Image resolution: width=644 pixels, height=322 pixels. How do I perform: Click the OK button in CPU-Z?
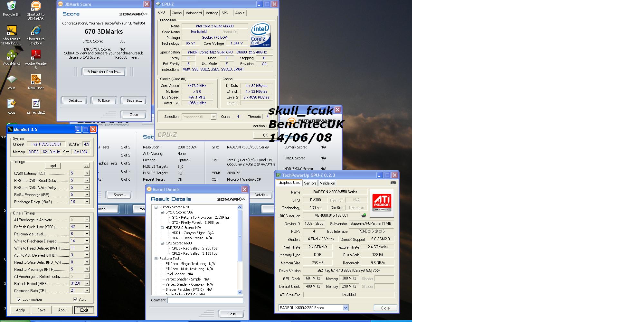pyautogui.click(x=265, y=135)
